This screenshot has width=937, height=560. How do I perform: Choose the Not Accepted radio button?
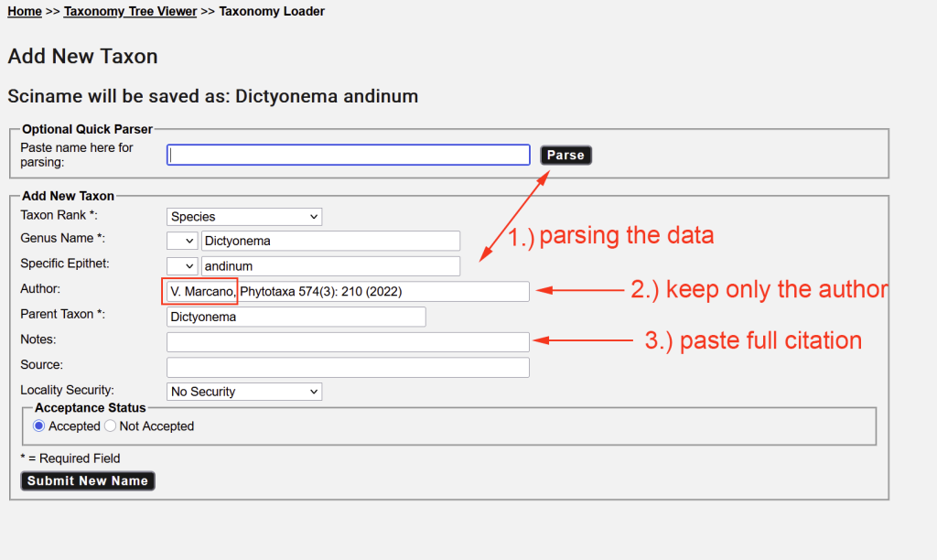tap(111, 426)
